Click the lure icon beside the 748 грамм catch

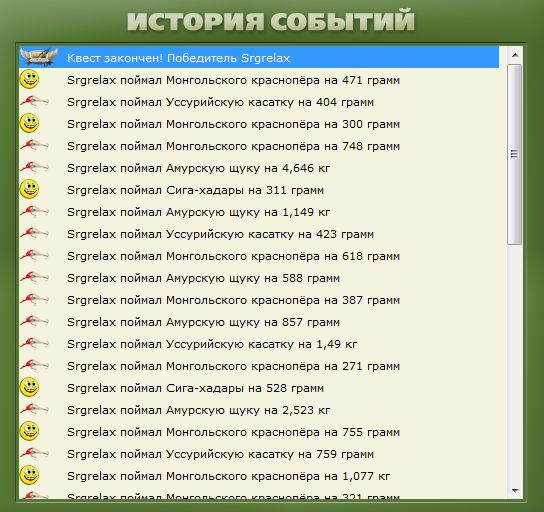34,145
